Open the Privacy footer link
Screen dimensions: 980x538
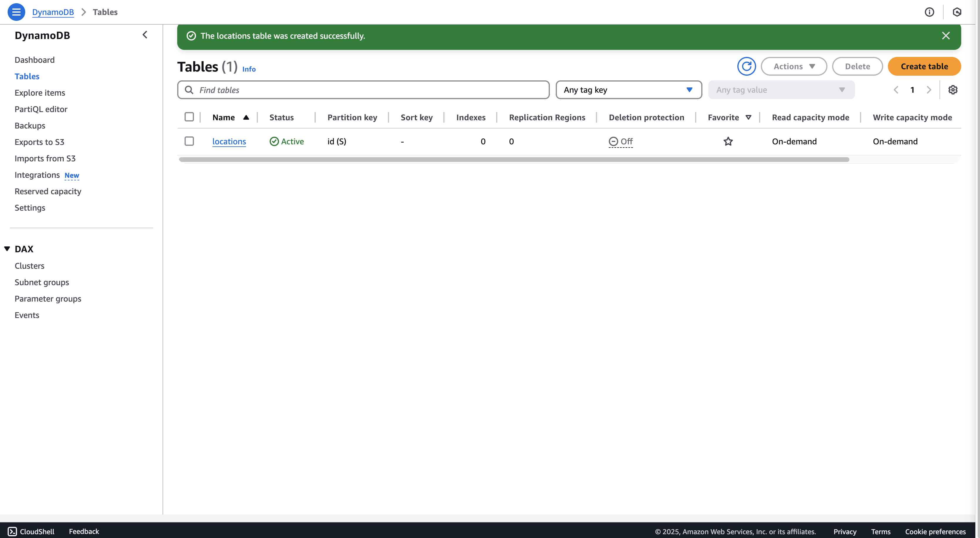(844, 532)
